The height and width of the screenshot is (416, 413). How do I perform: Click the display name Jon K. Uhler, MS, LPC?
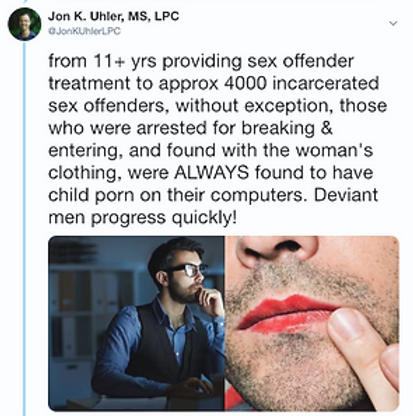(114, 16)
